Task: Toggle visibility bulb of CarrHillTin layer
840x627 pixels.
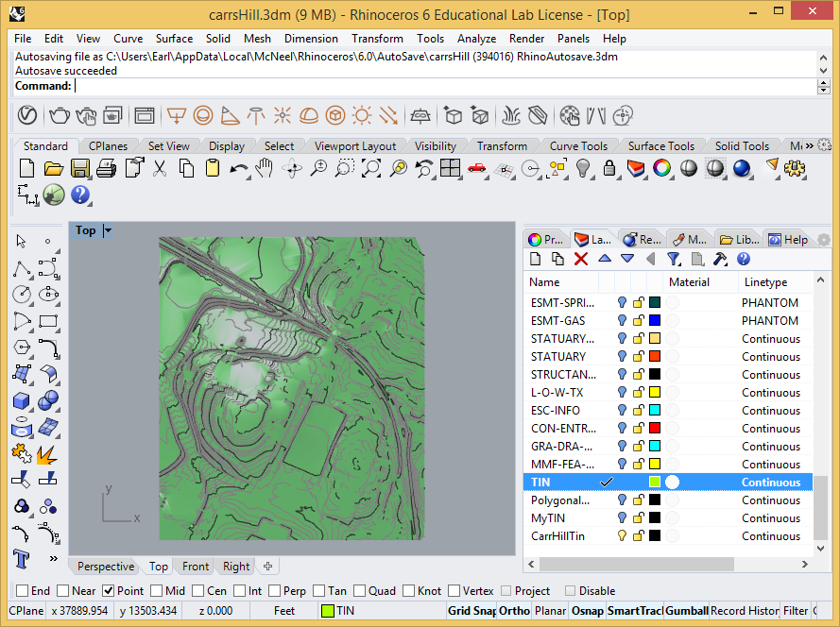Action: coord(622,536)
